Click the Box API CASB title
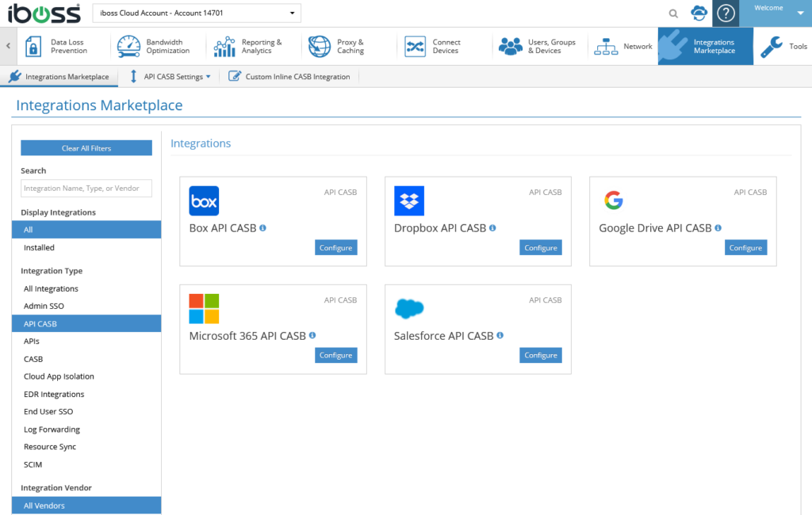This screenshot has height=515, width=812. [x=223, y=228]
